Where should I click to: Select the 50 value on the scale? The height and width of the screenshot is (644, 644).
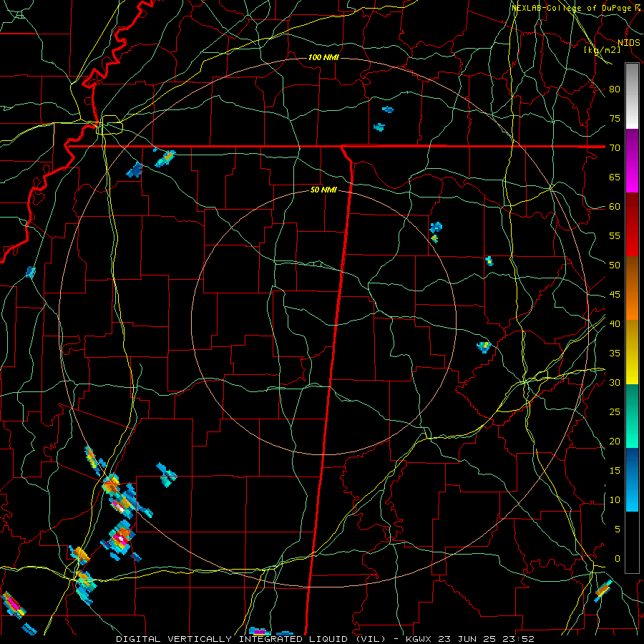615,265
